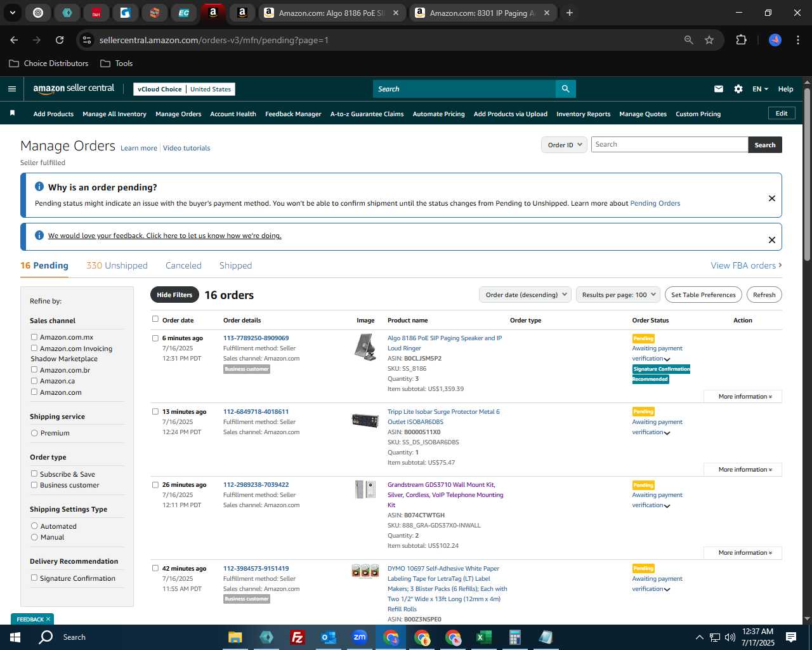Click the search magnifier button in header
This screenshot has height=650, width=812.
(x=565, y=89)
